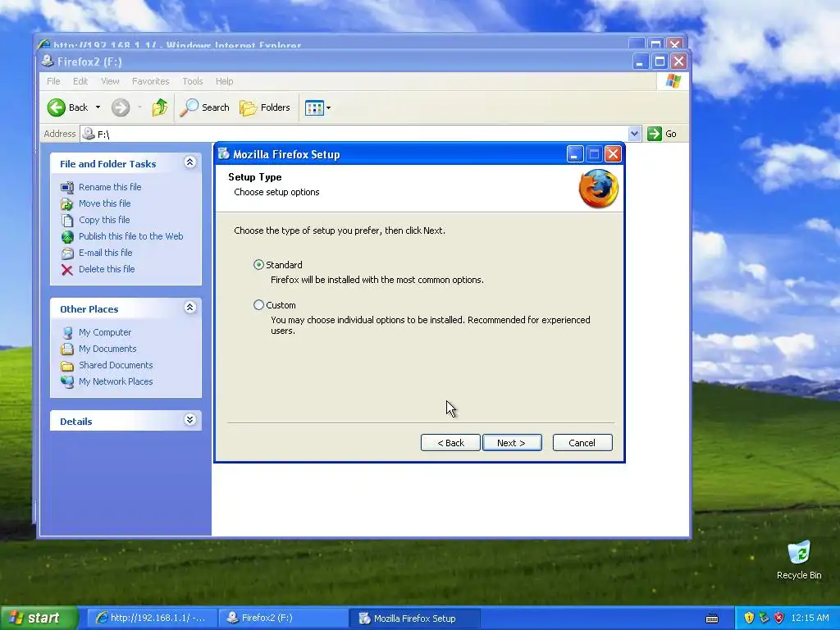This screenshot has height=630, width=840.
Task: Open Back history dropdown arrow
Action: click(98, 107)
